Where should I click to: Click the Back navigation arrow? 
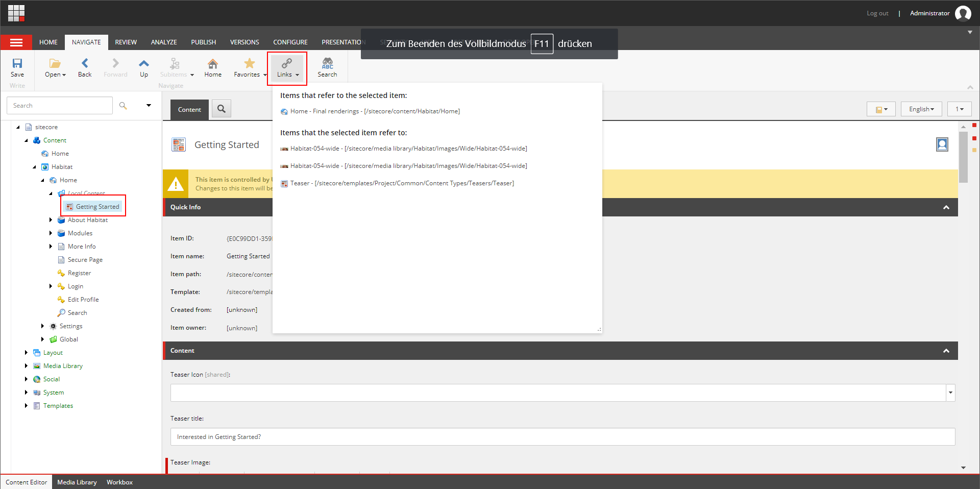(x=85, y=63)
